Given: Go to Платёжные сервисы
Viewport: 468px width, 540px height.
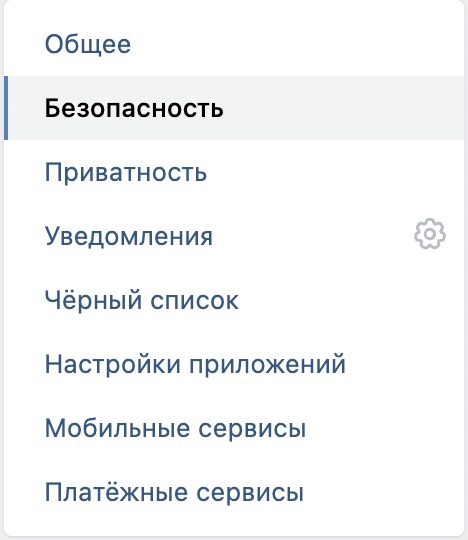Looking at the screenshot, I should coord(234,492).
